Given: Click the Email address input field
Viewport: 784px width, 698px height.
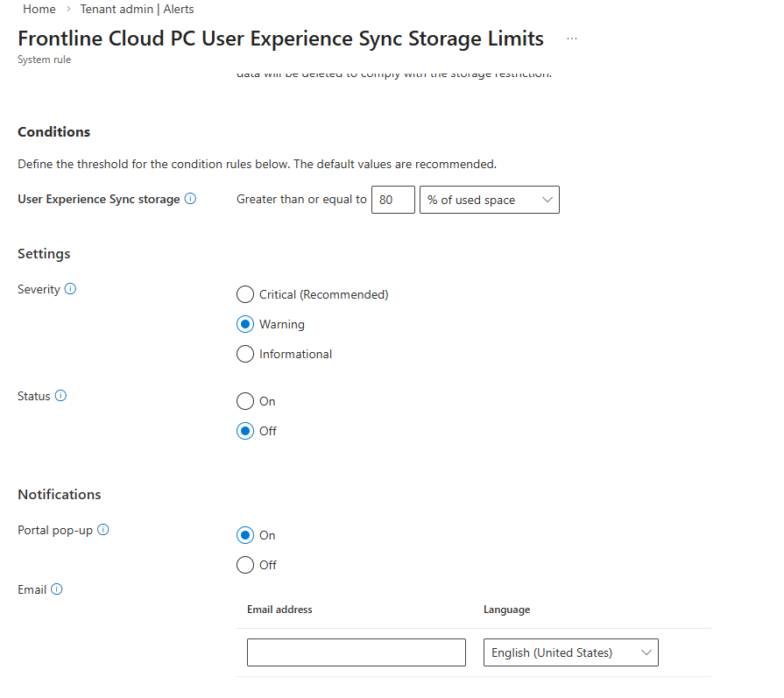Looking at the screenshot, I should 356,652.
